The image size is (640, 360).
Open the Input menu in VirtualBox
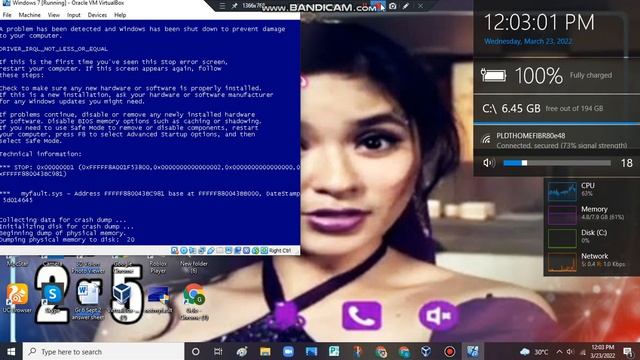tap(74, 15)
